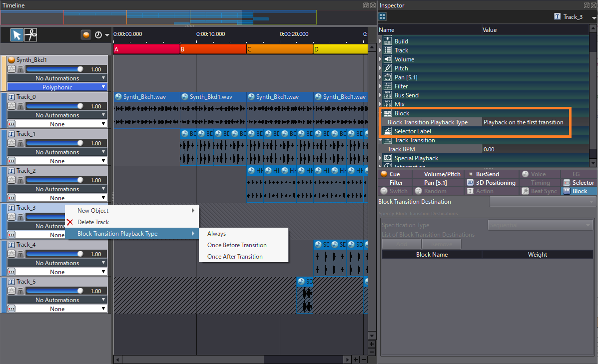Open the Polyphonic mode dropdown

click(57, 87)
